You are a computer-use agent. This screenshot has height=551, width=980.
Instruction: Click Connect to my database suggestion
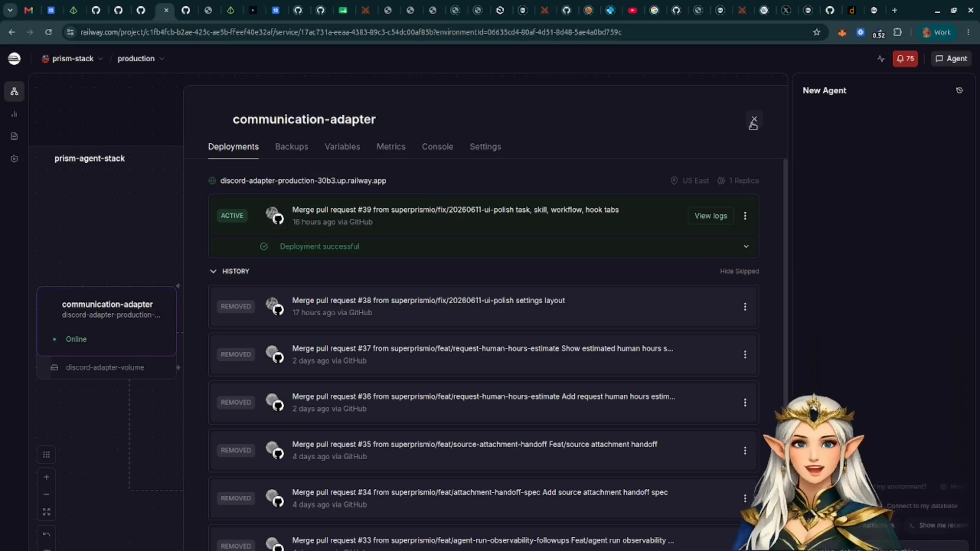coord(922,506)
